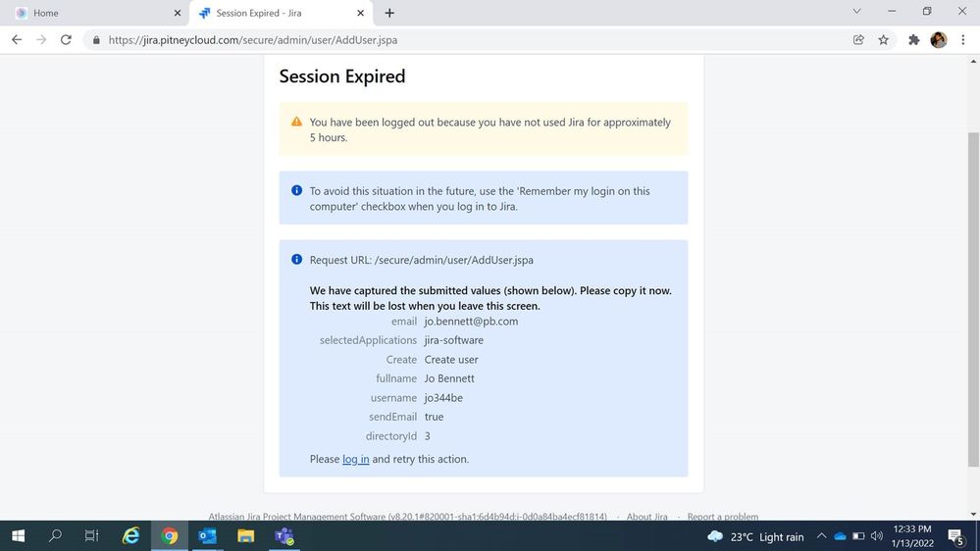Launch Internet Explorer from the taskbar
Image resolution: width=980 pixels, height=551 pixels.
pos(130,536)
